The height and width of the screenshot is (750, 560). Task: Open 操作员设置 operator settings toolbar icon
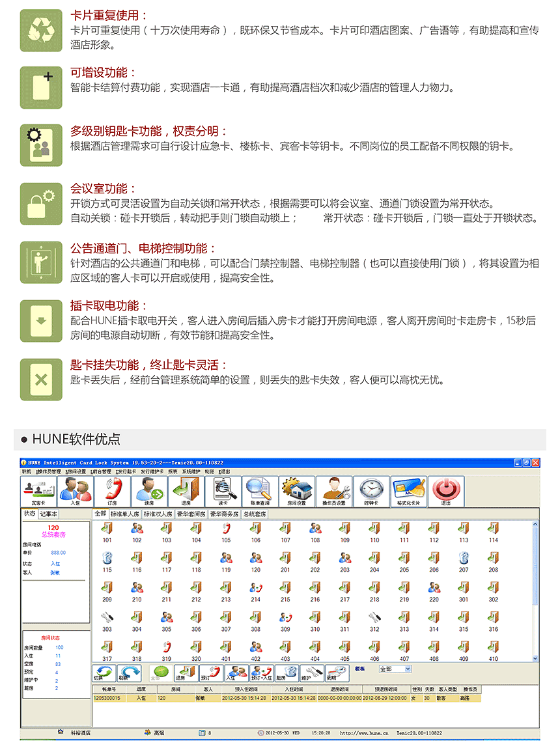coord(334,492)
